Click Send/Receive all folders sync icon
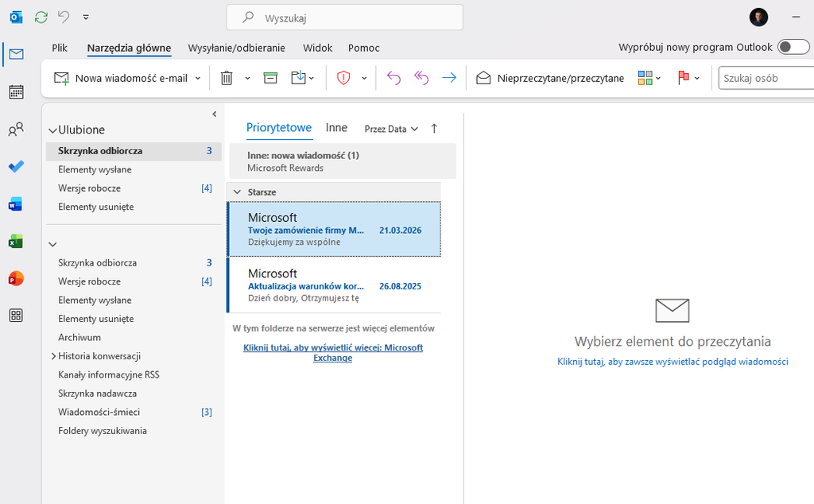814x504 pixels. pos(41,17)
